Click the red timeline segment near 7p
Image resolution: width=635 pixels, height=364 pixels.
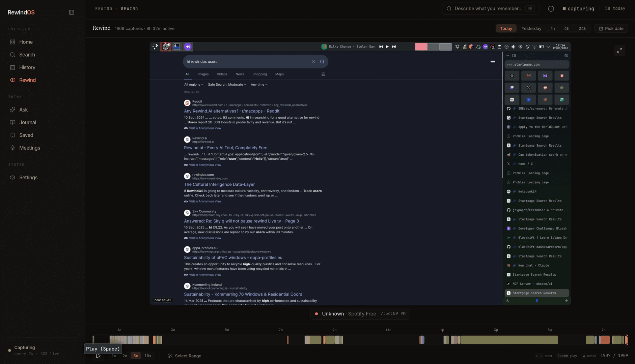[604, 340]
